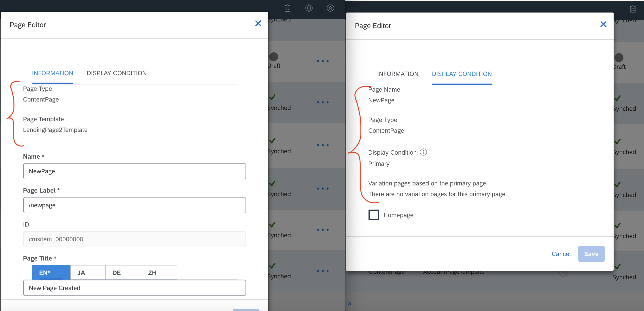Click the Page Label input field
This screenshot has width=644, height=311.
pyautogui.click(x=134, y=205)
